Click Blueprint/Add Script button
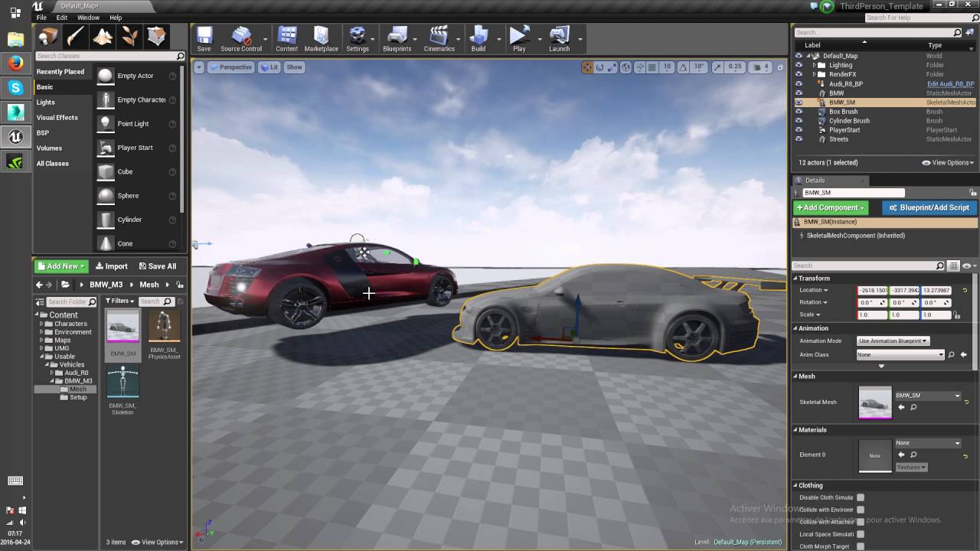The height and width of the screenshot is (551, 980). [929, 207]
